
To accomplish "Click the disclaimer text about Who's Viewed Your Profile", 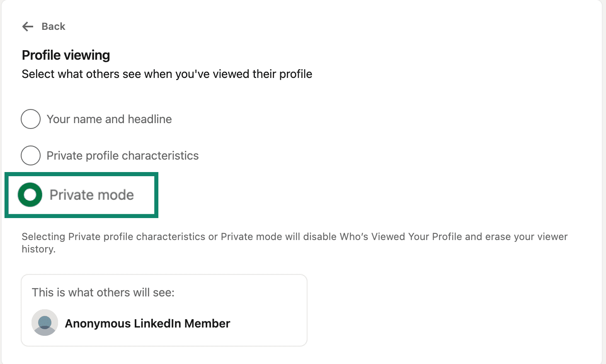I will pos(294,243).
